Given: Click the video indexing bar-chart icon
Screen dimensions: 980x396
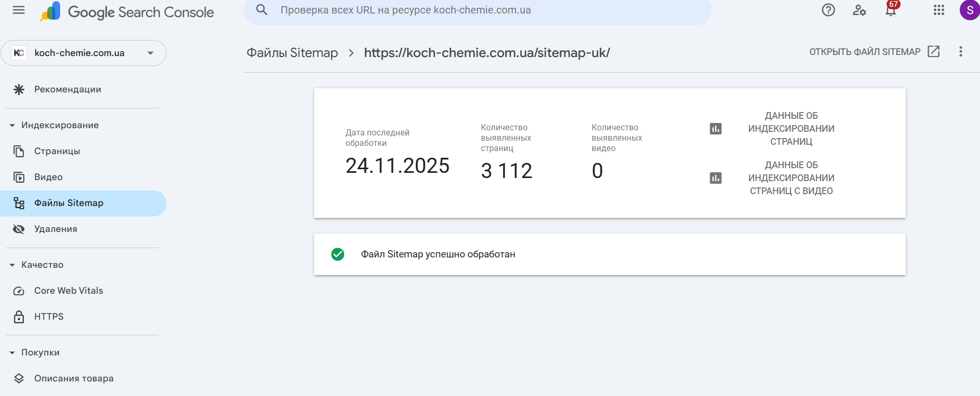Looking at the screenshot, I should 716,178.
